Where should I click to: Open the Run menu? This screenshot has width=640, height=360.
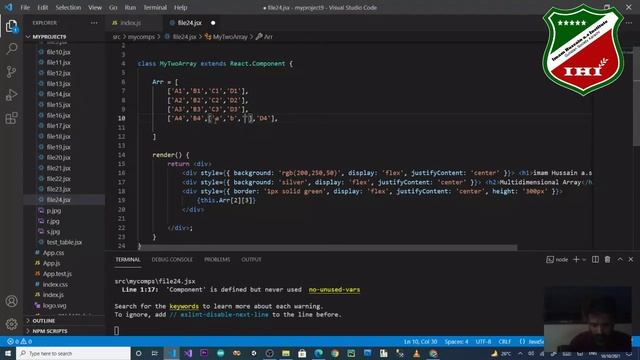click(x=130, y=7)
